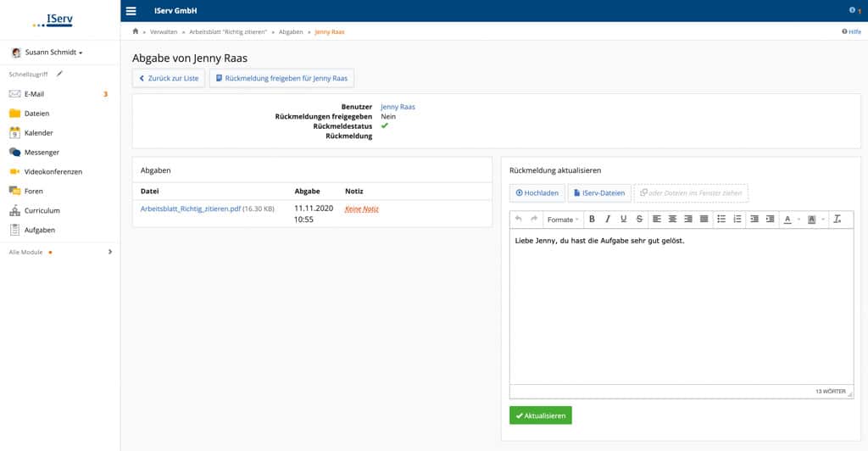
Task: Insert bulleted list
Action: pyautogui.click(x=721, y=219)
